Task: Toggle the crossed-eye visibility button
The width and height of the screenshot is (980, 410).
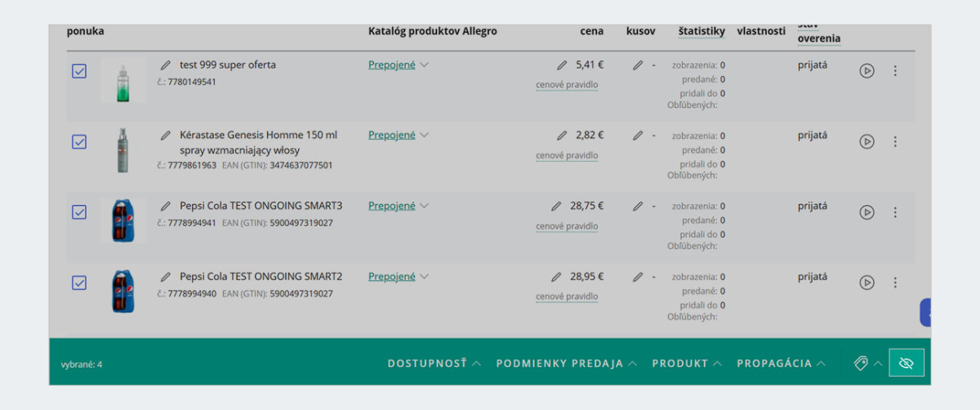Action: coord(906,363)
